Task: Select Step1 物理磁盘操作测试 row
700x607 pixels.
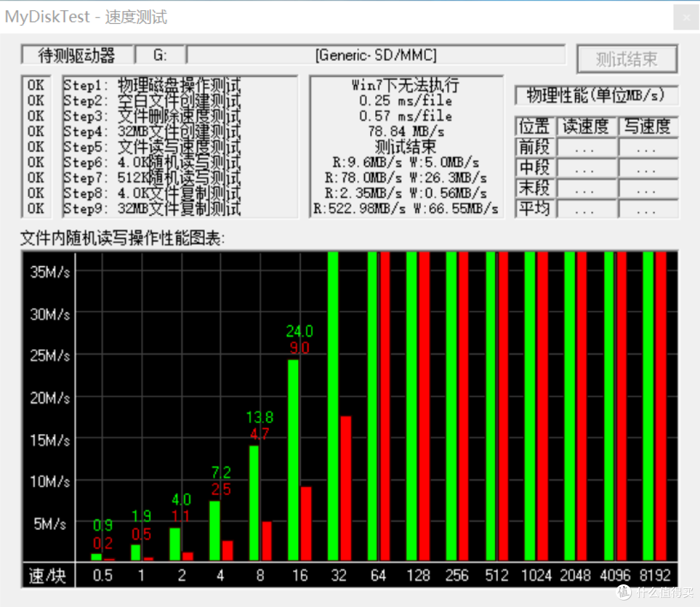Action: (x=153, y=85)
